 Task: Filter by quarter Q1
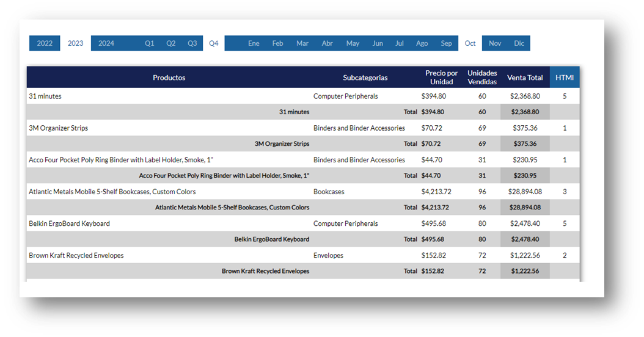(x=150, y=43)
